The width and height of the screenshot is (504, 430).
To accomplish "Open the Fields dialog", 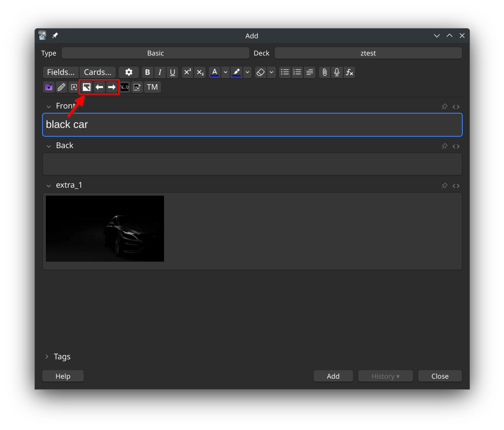I will [61, 72].
